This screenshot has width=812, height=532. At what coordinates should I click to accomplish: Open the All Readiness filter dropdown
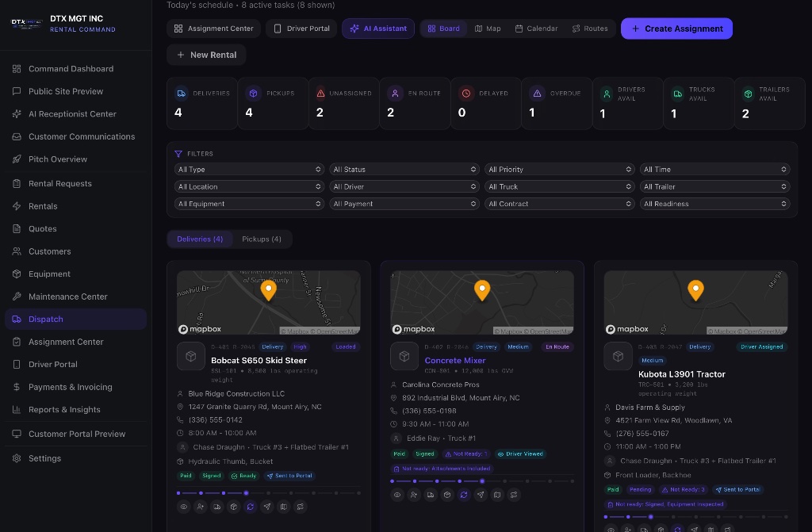pyautogui.click(x=715, y=204)
